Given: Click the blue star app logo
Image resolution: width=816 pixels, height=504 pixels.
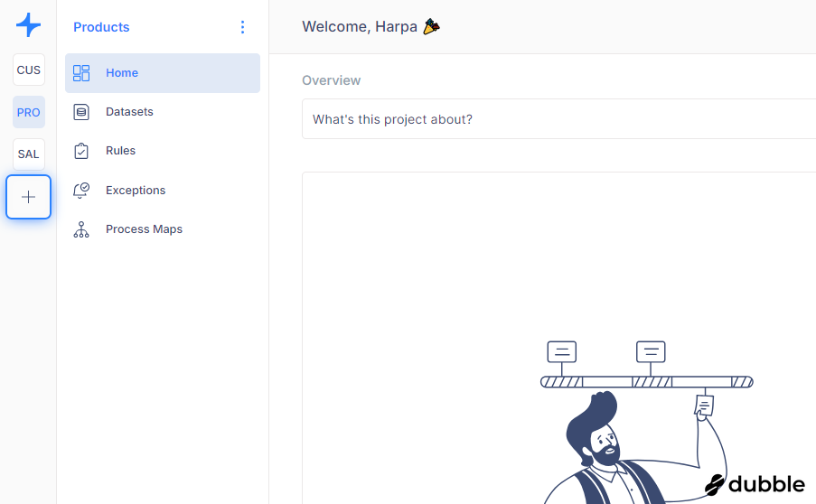Looking at the screenshot, I should point(28,25).
